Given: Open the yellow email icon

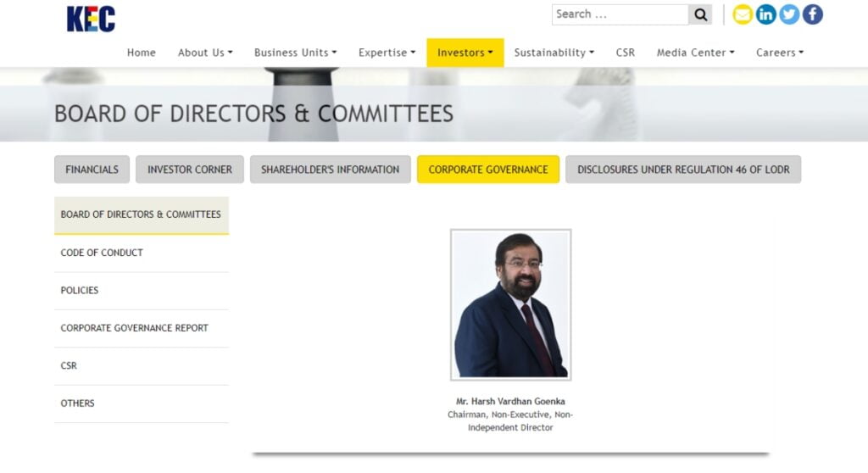Looking at the screenshot, I should pyautogui.click(x=743, y=14).
